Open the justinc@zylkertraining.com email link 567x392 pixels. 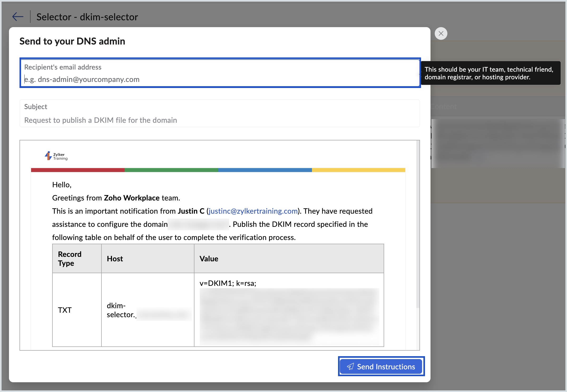click(253, 211)
